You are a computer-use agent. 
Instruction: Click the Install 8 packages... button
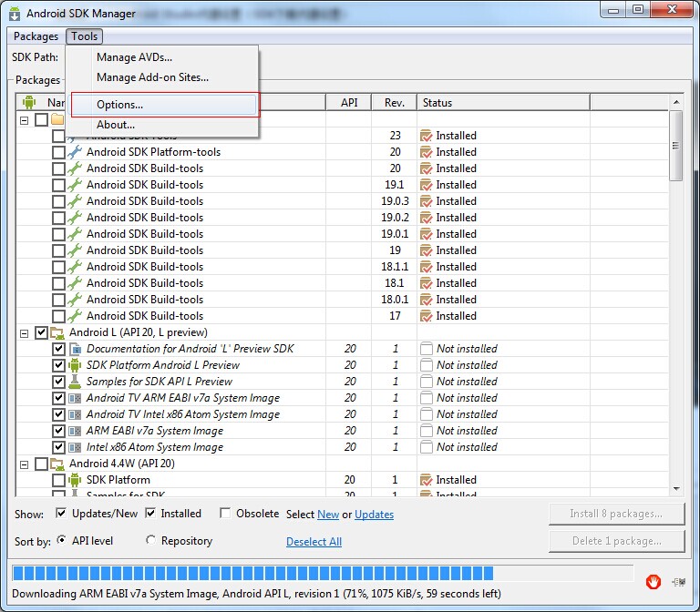coord(616,514)
